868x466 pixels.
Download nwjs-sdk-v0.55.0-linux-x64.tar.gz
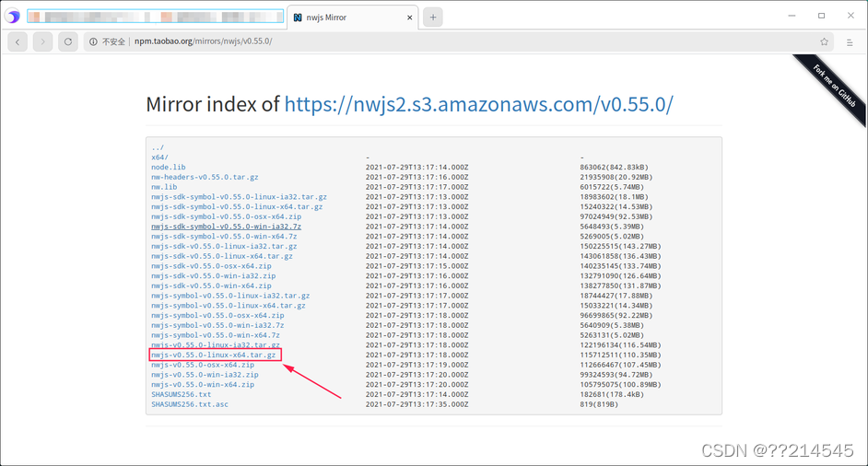coord(222,256)
